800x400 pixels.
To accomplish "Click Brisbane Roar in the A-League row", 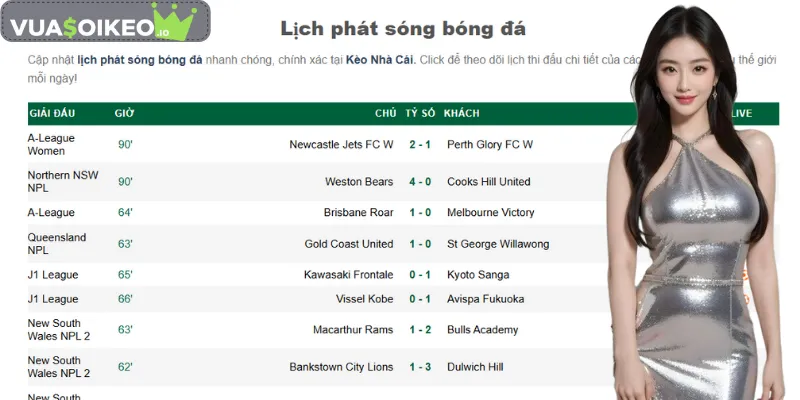I will tap(358, 213).
